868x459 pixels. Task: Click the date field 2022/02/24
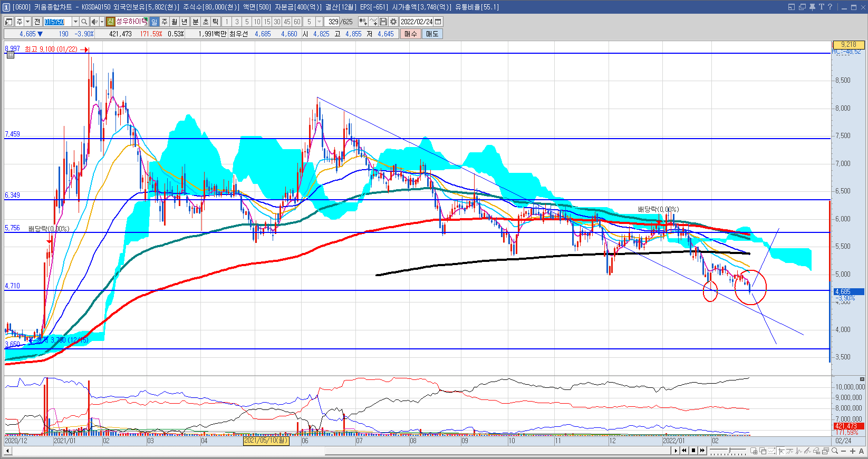tap(417, 22)
